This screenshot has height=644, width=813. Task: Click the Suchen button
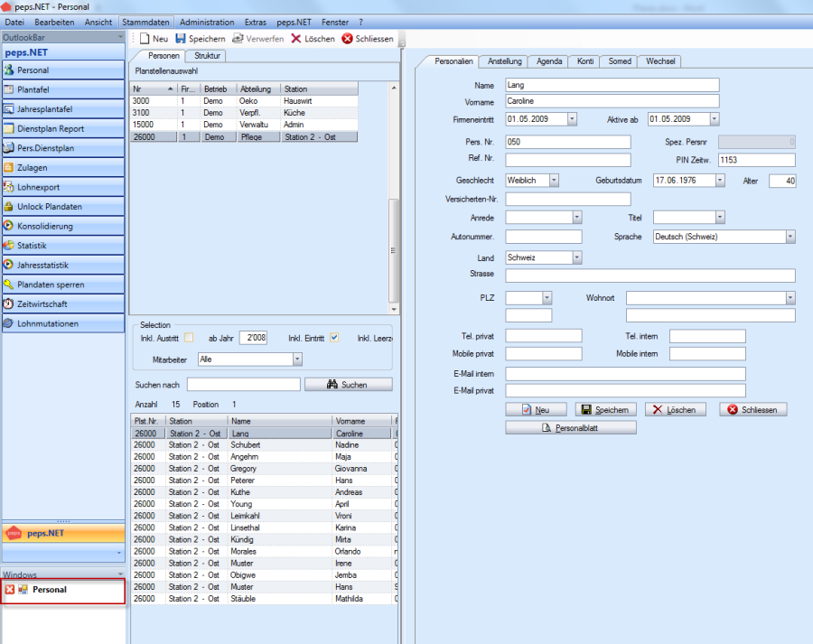point(348,385)
